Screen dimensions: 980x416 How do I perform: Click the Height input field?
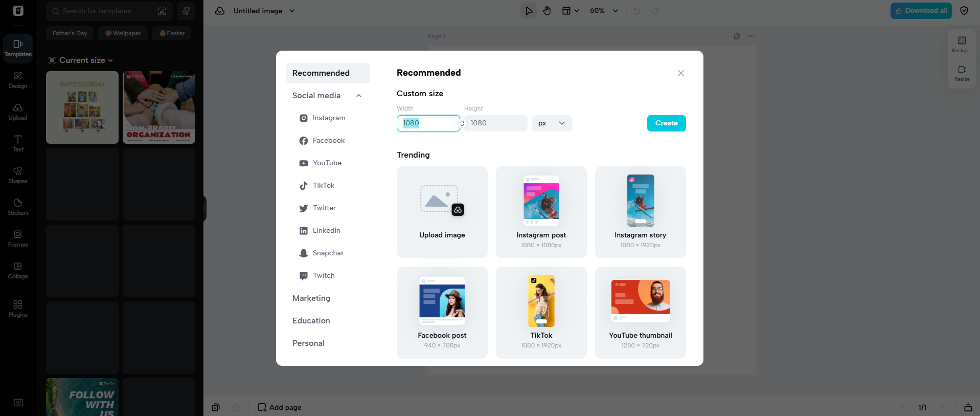496,123
